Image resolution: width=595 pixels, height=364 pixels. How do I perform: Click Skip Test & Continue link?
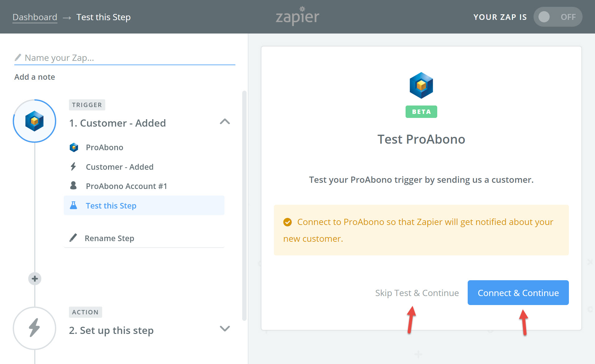click(417, 293)
